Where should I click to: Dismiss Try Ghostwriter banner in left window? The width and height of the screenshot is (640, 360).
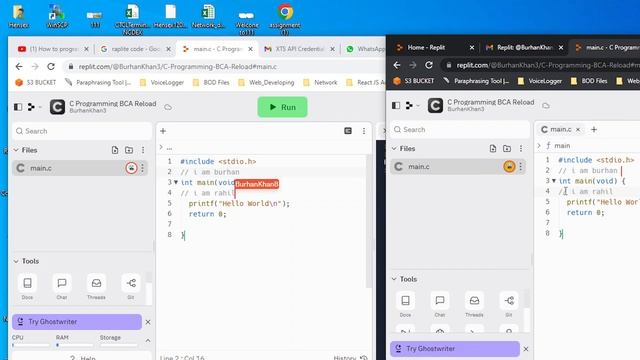[148, 322]
